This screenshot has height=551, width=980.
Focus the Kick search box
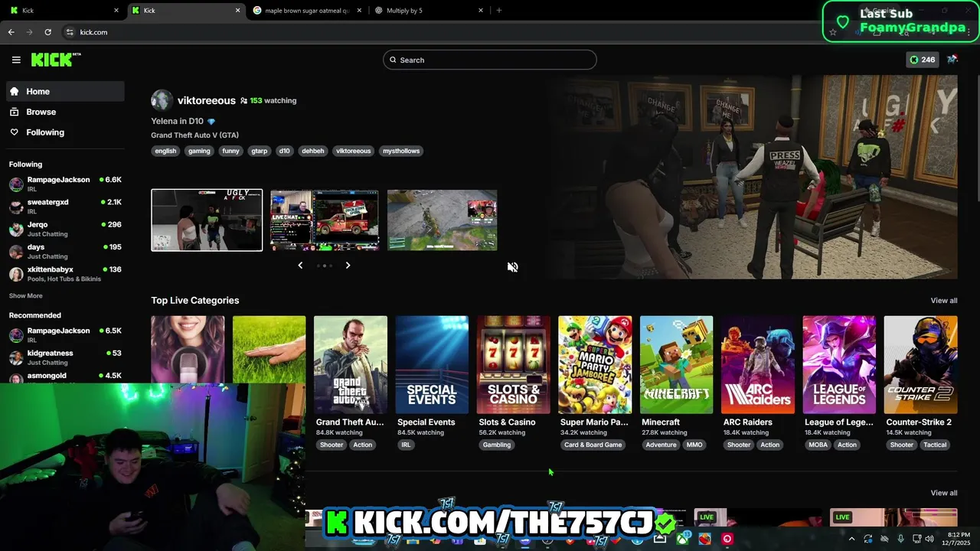490,60
